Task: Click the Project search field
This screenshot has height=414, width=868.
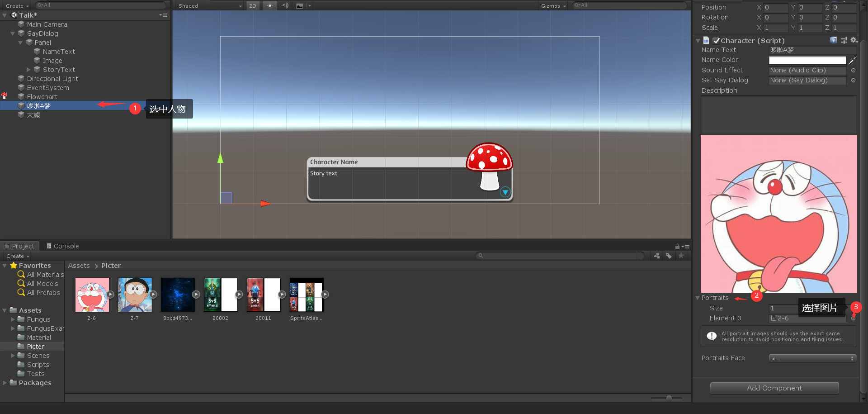Action: 561,256
